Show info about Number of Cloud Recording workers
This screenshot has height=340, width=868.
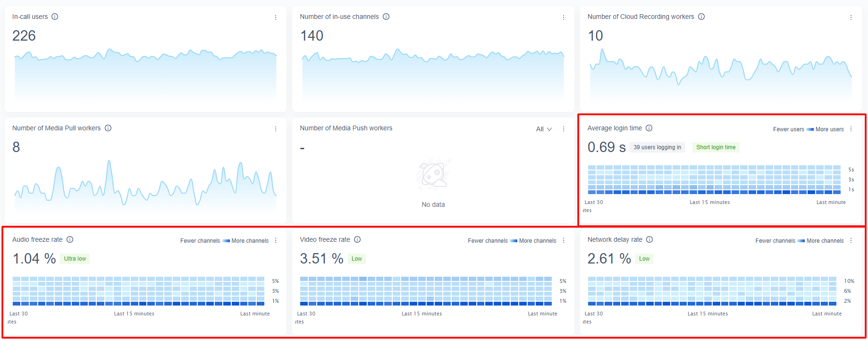coord(701,17)
